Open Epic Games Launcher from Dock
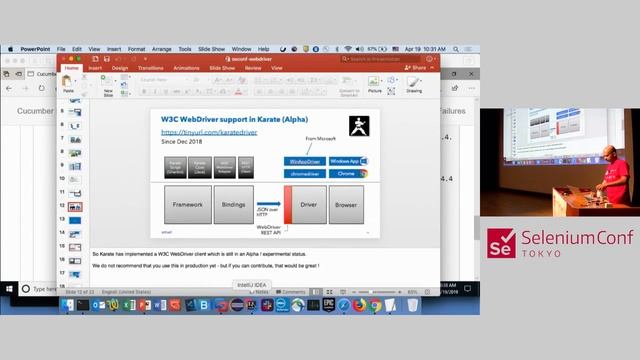 click(x=329, y=305)
